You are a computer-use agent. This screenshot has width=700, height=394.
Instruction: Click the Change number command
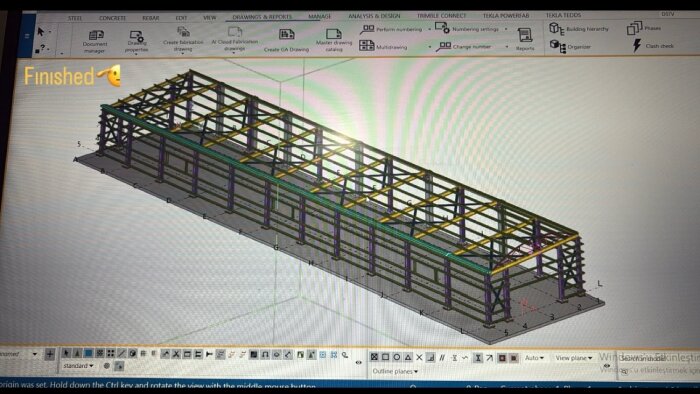tap(464, 46)
